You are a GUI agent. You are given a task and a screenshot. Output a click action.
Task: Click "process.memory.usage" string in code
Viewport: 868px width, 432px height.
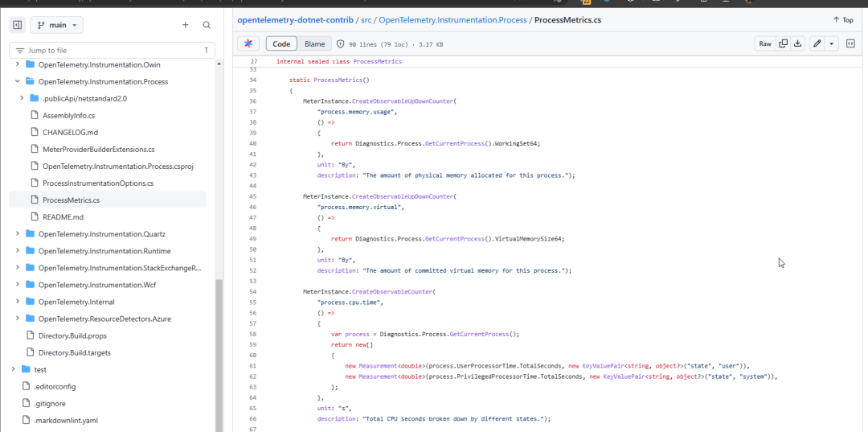pos(357,112)
